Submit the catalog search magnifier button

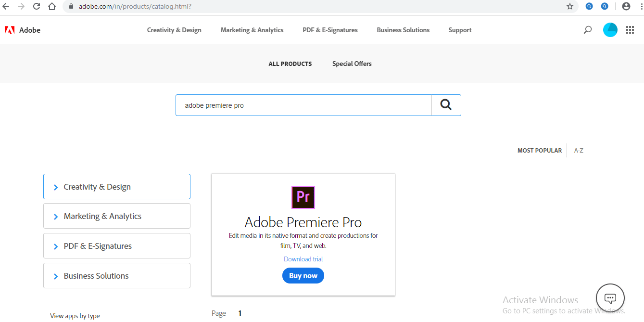click(x=446, y=105)
